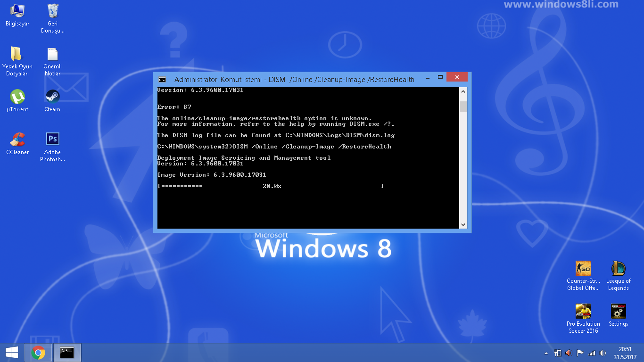Open the Bilgisayar desktop icon
This screenshot has width=644, height=362.
pos(17,15)
